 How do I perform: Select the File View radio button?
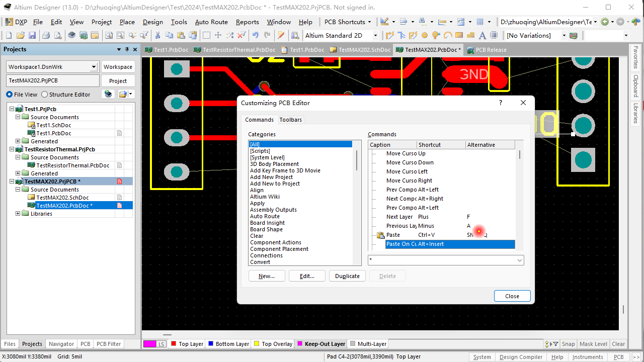click(10, 94)
